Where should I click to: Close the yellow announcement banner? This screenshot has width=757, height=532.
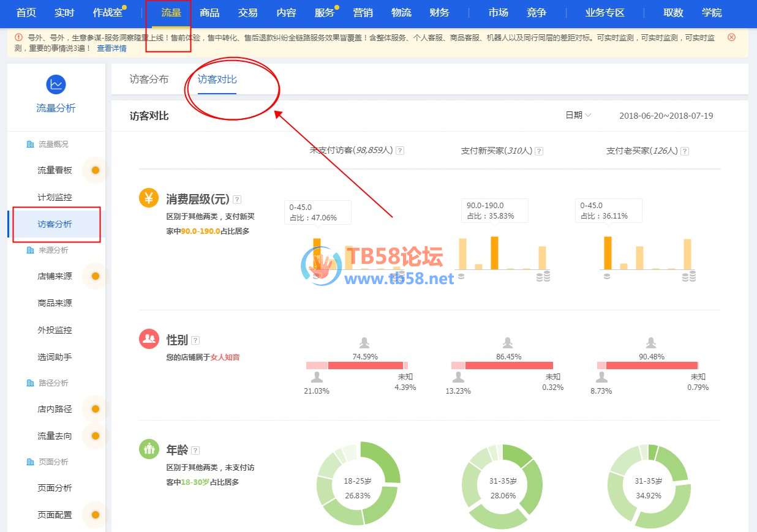(x=731, y=37)
